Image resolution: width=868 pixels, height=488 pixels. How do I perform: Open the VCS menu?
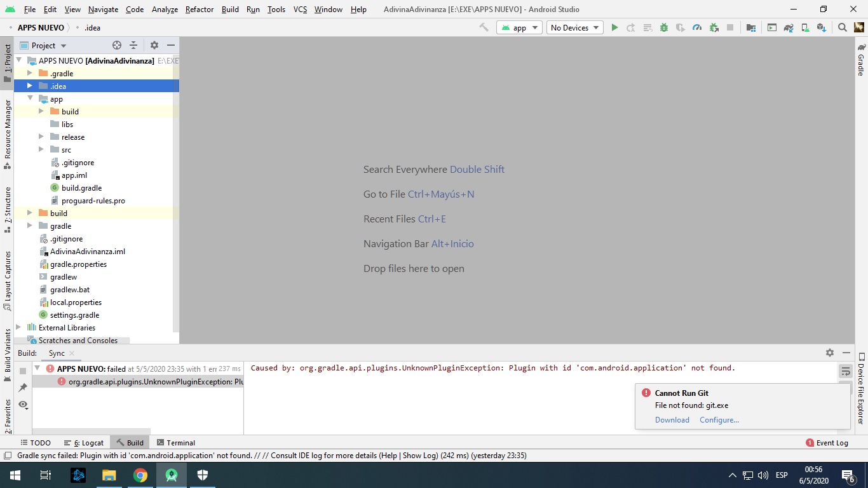click(300, 10)
